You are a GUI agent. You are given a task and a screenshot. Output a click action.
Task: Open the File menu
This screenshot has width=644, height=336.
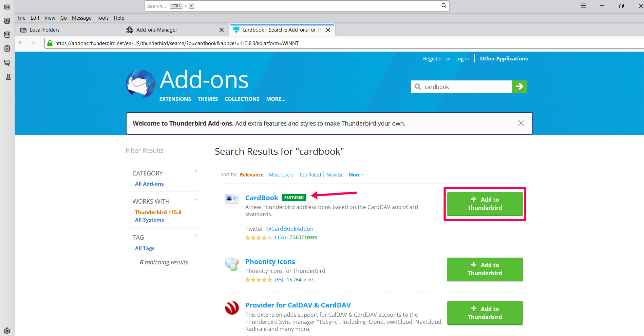(21, 18)
